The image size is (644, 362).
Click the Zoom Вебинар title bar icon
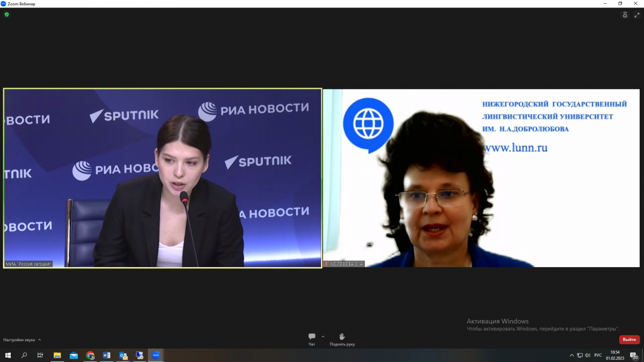[3, 4]
